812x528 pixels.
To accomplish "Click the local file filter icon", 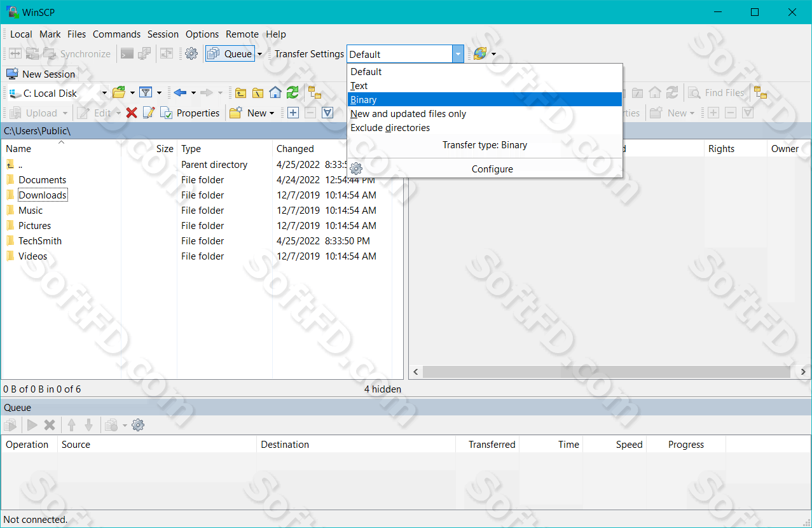I will click(x=146, y=93).
